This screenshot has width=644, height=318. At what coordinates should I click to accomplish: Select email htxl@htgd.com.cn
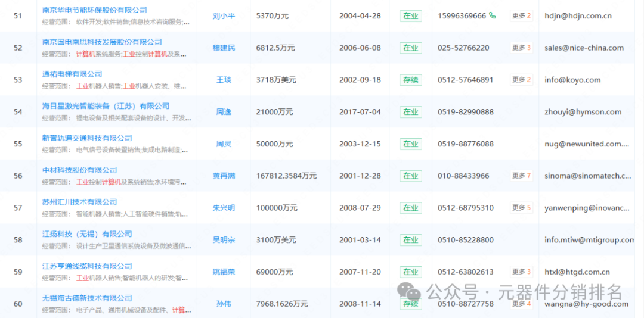click(x=577, y=272)
